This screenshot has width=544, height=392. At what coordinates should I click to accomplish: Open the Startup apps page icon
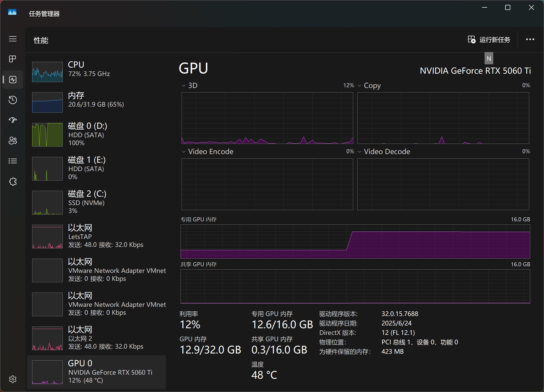[13, 120]
